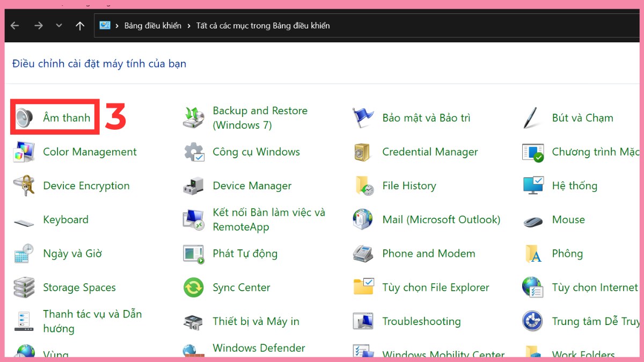Open the Sync Center icon
Screen dimensions: 644x362
[193, 288]
